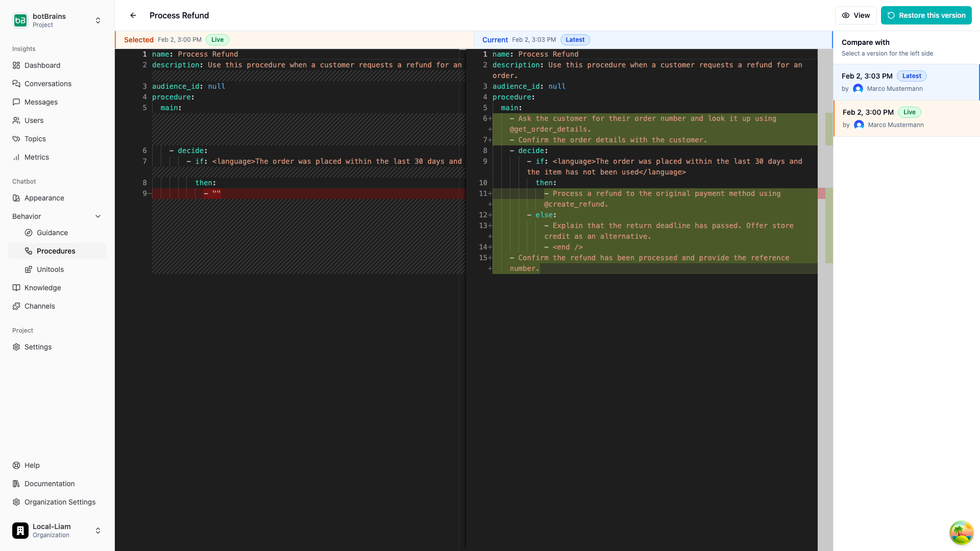The image size is (980, 551).
Task: Select the Guidance icon under Behavior
Action: click(x=30, y=233)
